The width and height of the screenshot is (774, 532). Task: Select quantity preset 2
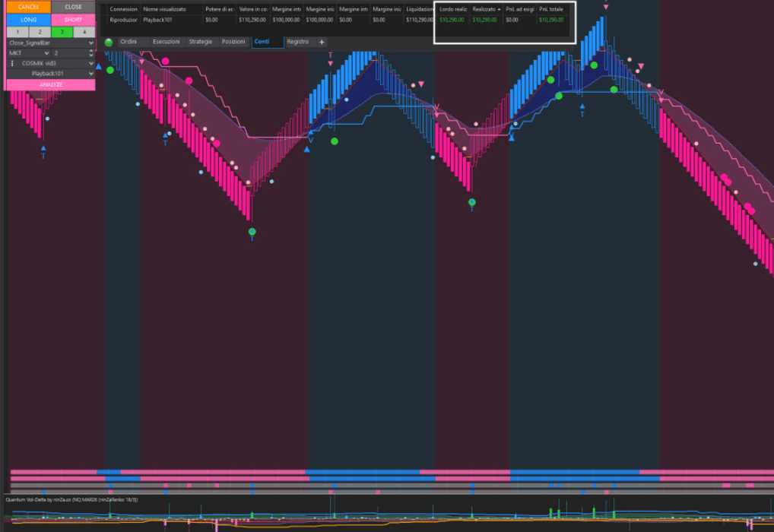40,32
